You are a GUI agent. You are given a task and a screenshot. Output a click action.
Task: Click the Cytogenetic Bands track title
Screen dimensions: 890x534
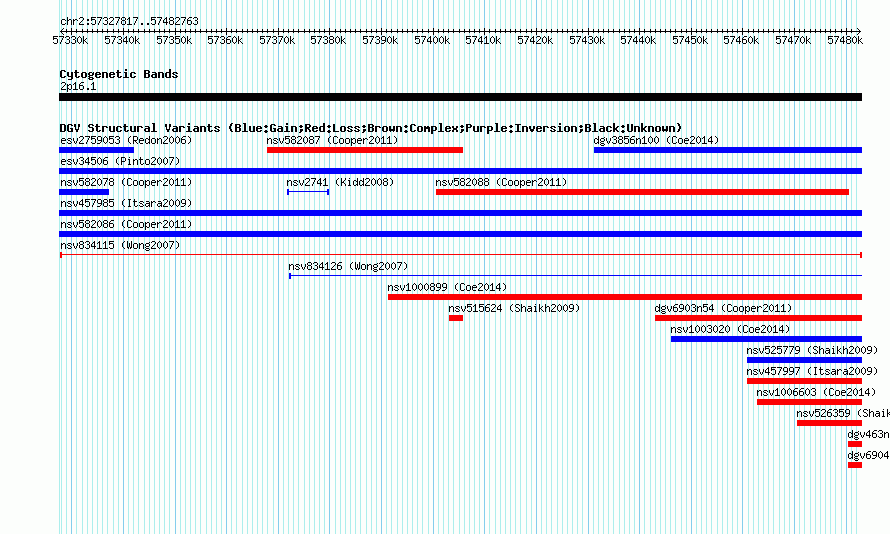pyautogui.click(x=119, y=74)
